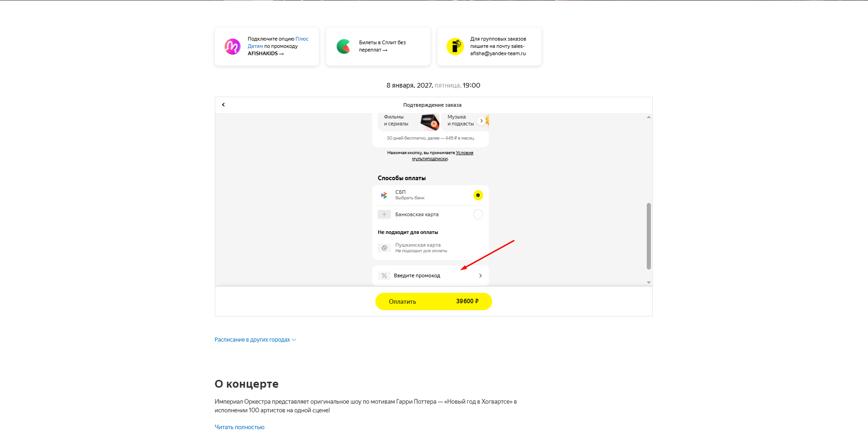The width and height of the screenshot is (868, 436).
Task: Open the Музыка и подкасты card
Action: (461, 121)
